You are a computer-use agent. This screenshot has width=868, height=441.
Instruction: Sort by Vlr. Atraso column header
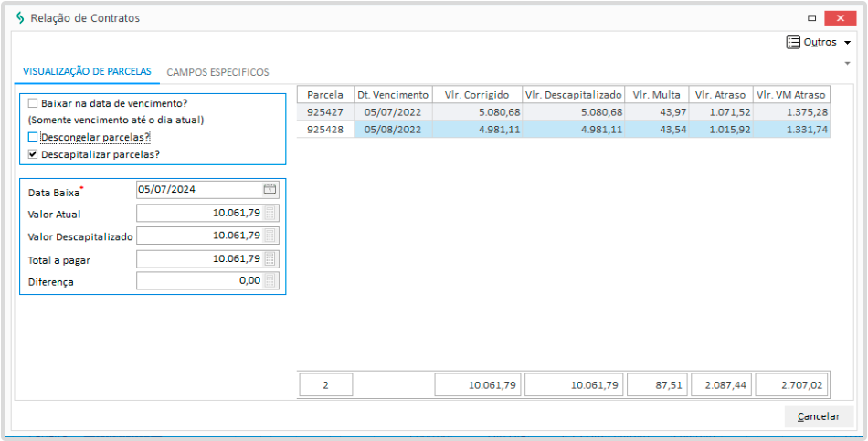721,95
